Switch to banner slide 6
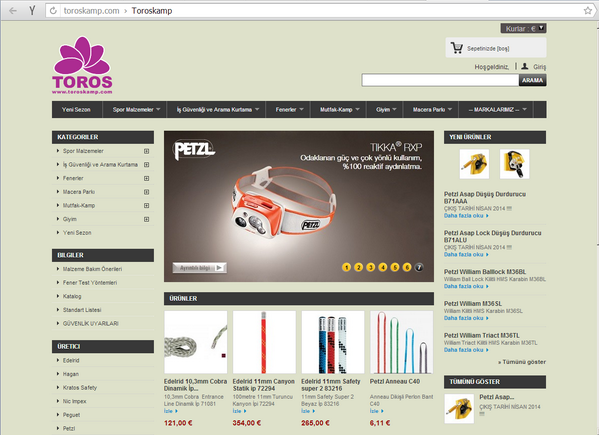The image size is (599, 435). (407, 267)
